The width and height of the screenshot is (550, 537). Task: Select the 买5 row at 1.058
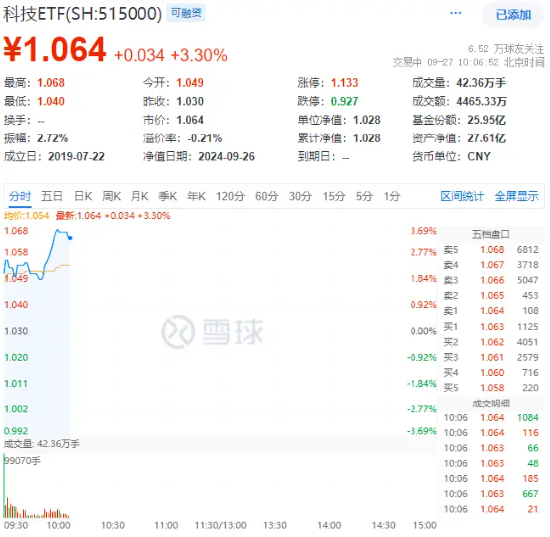coord(491,388)
